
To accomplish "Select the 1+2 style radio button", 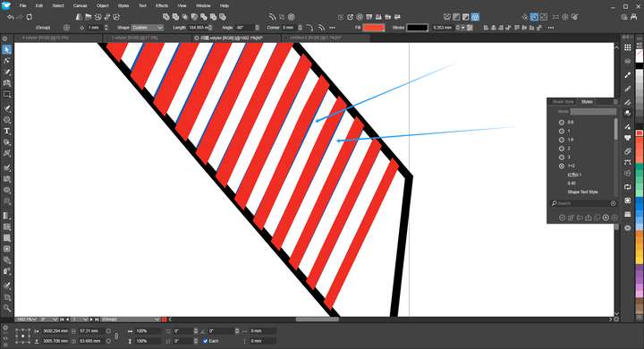I will coord(562,166).
